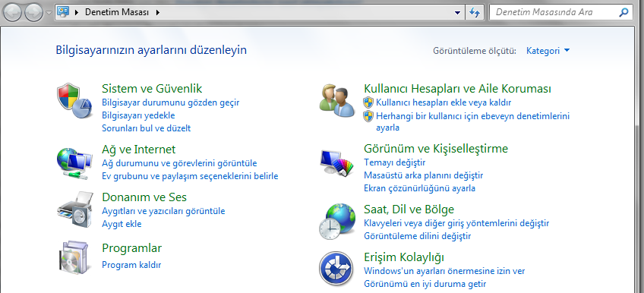Click Ev grubunu ve paylaşım seçeneklerini belirle
The height and width of the screenshot is (293, 644).
point(190,176)
